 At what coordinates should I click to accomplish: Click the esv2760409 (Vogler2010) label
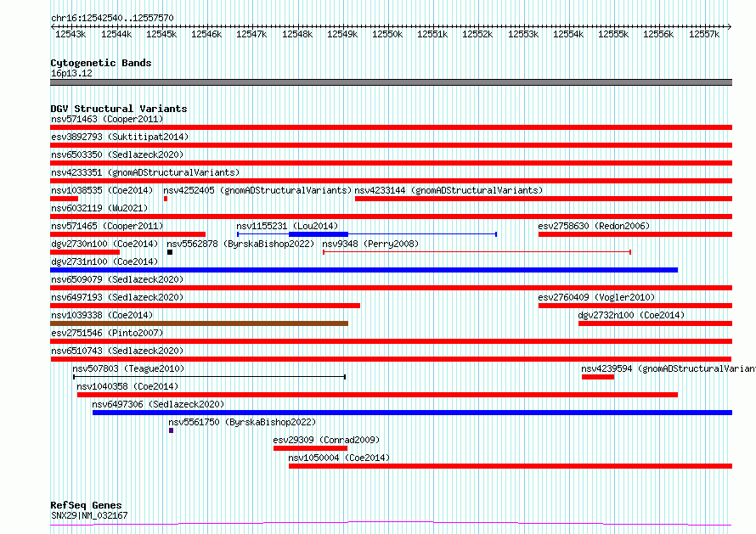(596, 297)
